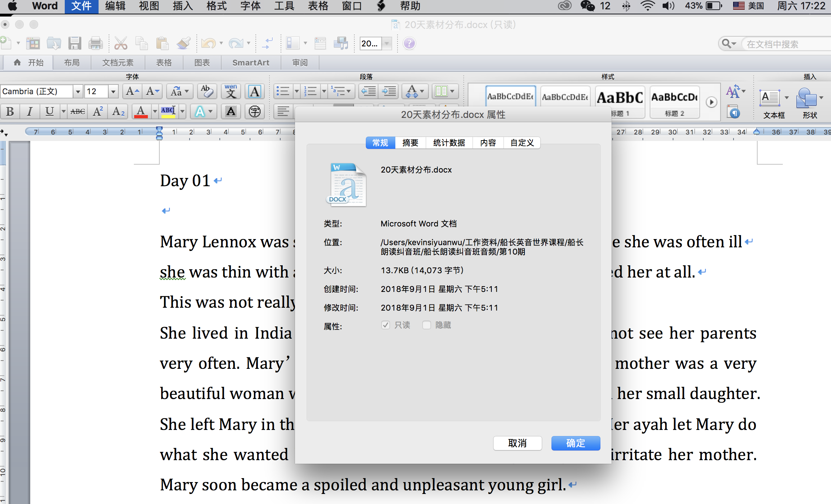831x504 pixels.
Task: Click the 确定 button
Action: click(576, 443)
